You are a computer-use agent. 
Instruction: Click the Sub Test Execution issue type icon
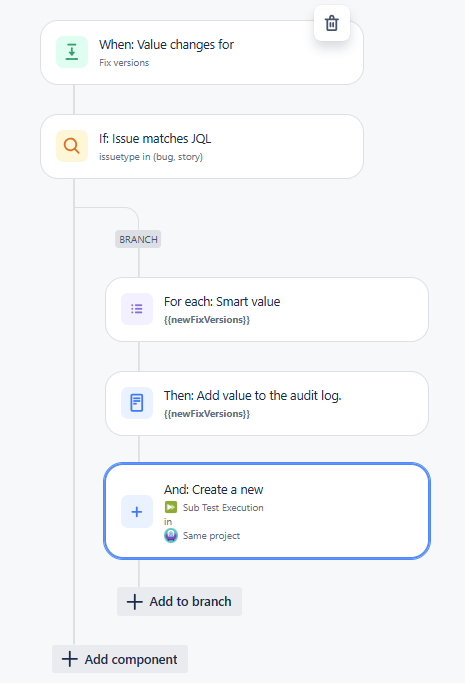171,507
